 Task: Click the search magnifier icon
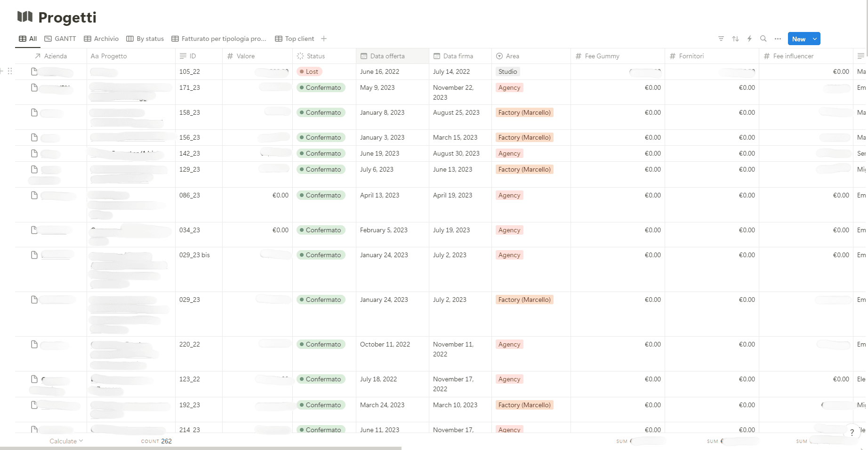764,39
